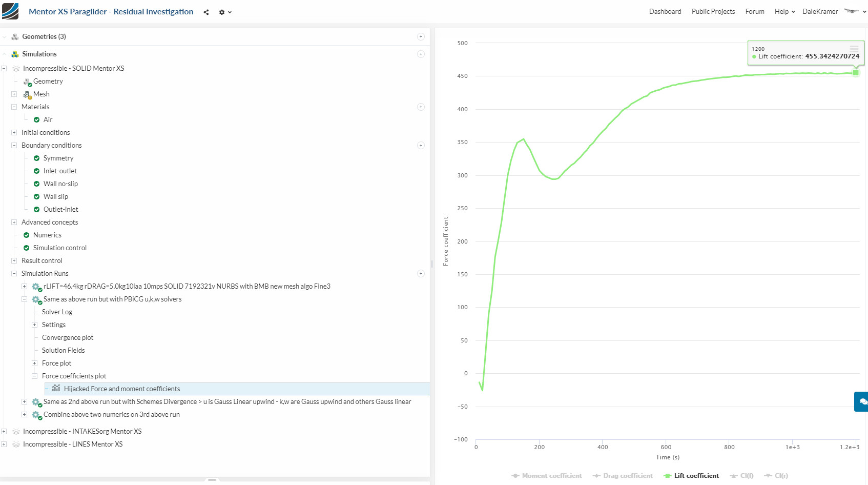The height and width of the screenshot is (485, 868).
Task: Hide the Lift coefficient series in legend
Action: pyautogui.click(x=691, y=476)
